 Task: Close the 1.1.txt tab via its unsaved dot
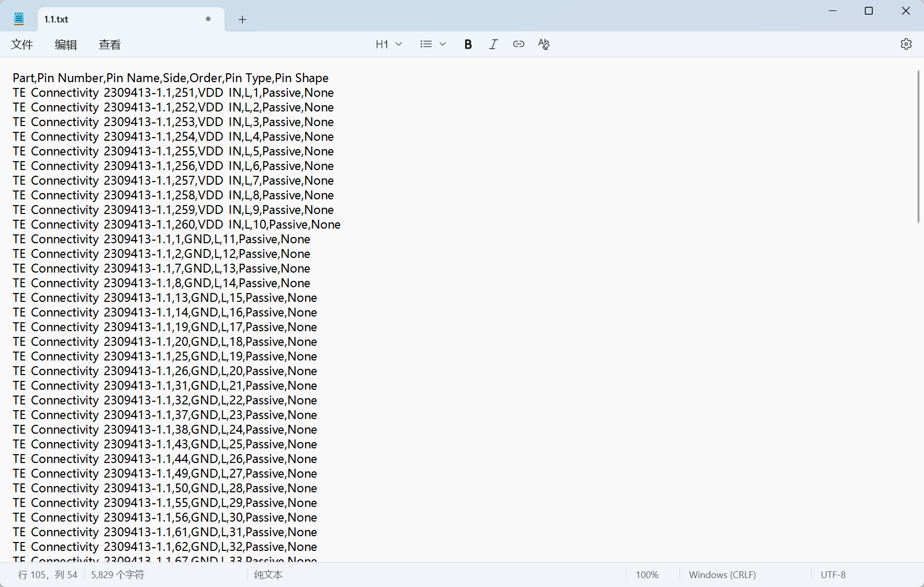[208, 19]
